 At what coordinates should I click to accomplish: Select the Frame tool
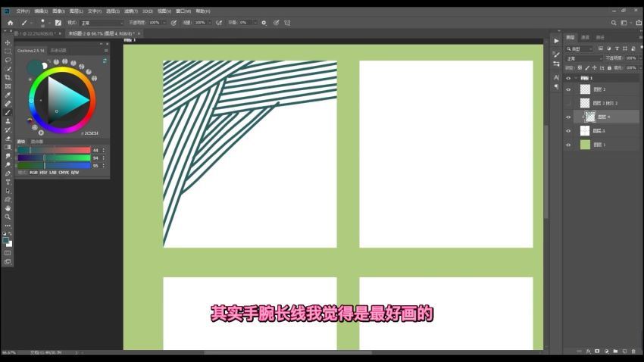pos(8,86)
